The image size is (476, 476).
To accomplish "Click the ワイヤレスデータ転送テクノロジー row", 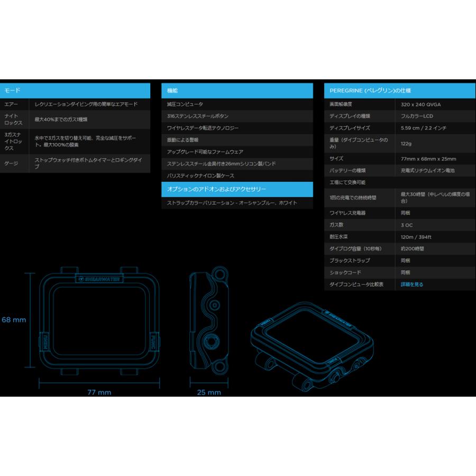I will (237, 128).
